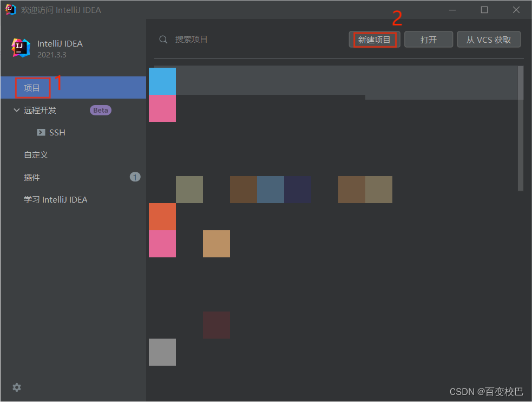
Task: Collapse the 远程开发 section chevron
Action: coord(16,111)
